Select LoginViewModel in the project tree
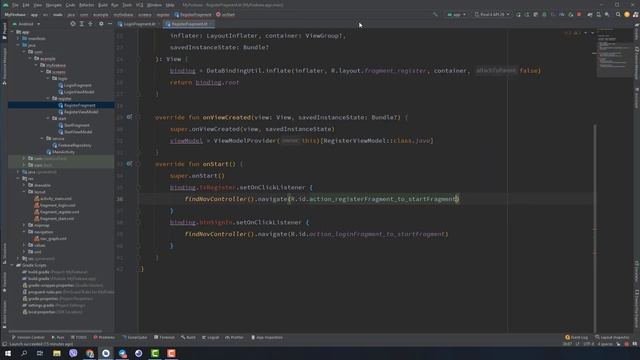 (79, 92)
